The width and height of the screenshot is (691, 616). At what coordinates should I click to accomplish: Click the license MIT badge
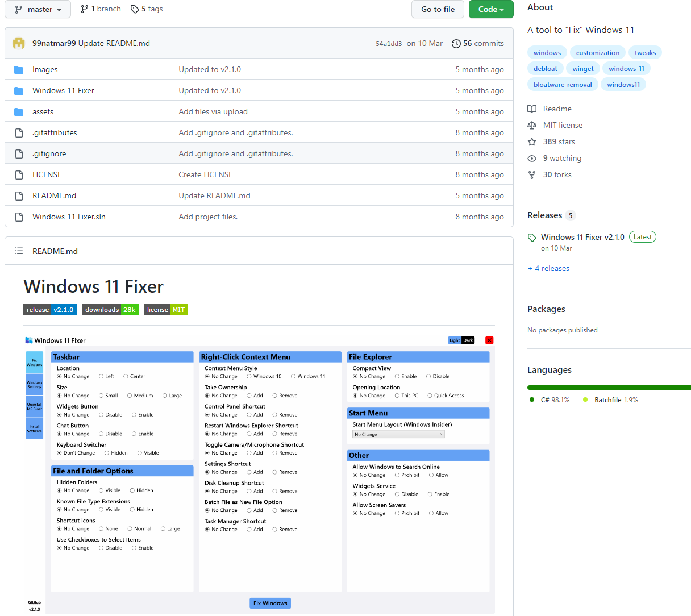tap(166, 310)
